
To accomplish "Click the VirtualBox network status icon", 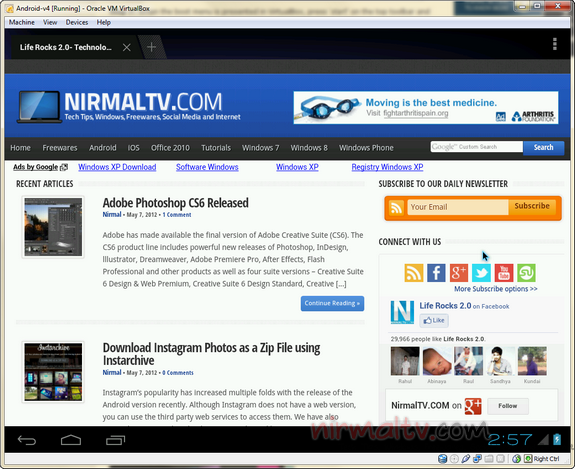I will pyautogui.click(x=477, y=459).
